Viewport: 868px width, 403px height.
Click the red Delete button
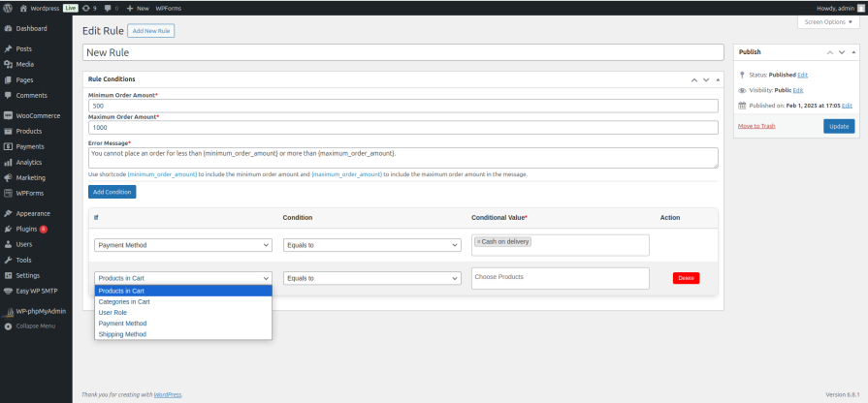[686, 278]
